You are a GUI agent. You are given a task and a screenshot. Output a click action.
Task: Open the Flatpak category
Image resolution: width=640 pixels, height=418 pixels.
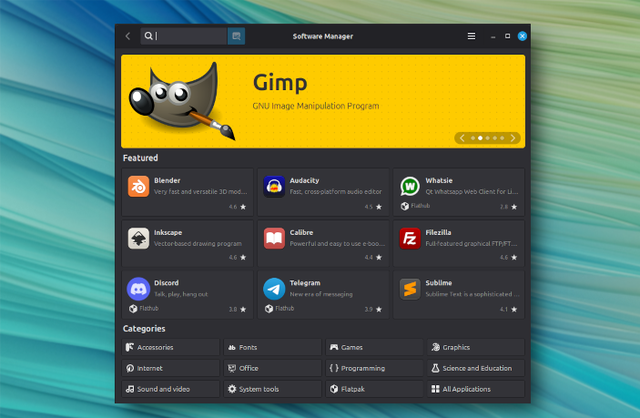coord(374,389)
